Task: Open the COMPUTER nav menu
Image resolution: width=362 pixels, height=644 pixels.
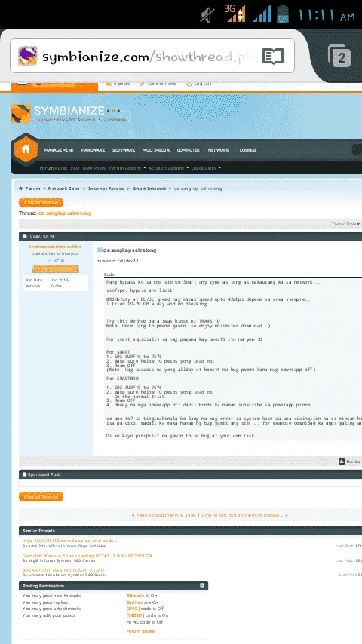Action: 189,150
